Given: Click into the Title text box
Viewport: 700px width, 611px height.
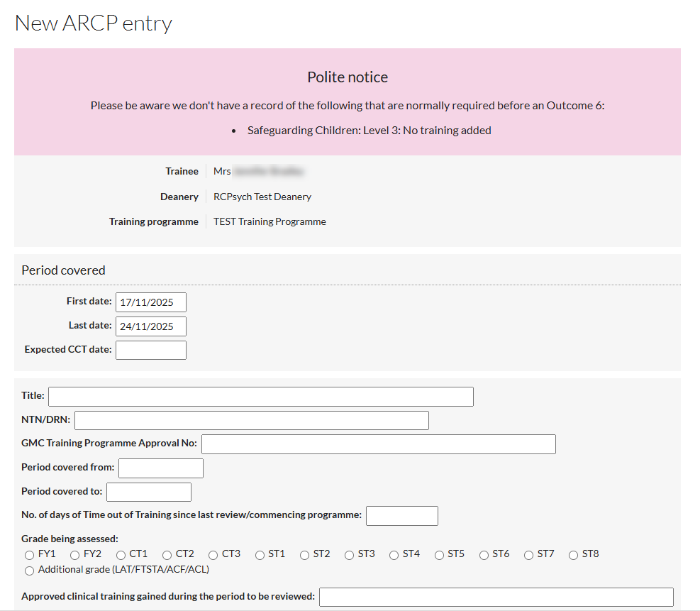Looking at the screenshot, I should click(261, 397).
